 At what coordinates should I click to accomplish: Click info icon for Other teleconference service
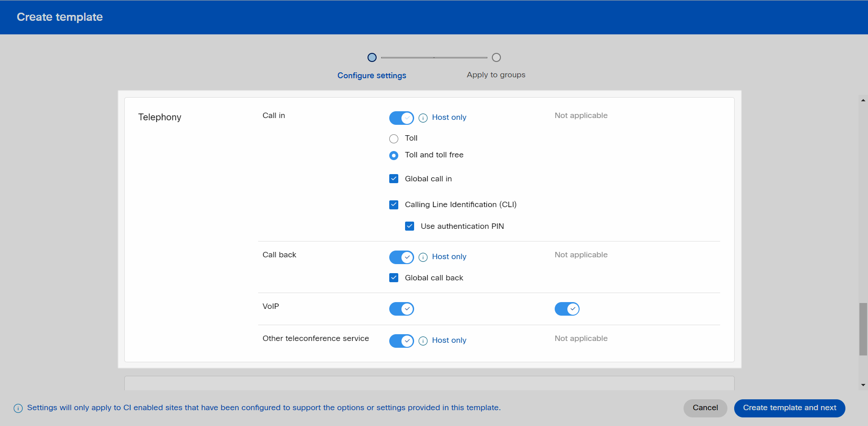(423, 341)
